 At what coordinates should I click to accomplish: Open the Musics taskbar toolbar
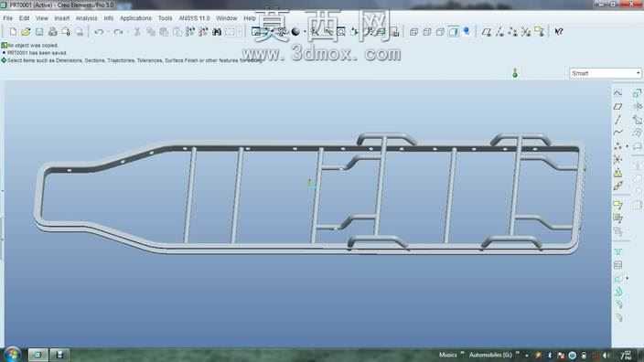(x=447, y=355)
